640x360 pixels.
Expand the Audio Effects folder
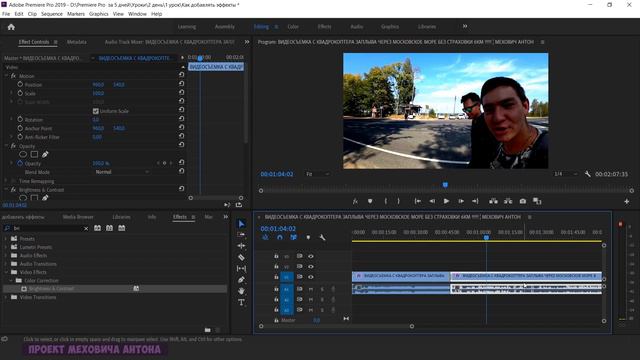pyautogui.click(x=6, y=256)
